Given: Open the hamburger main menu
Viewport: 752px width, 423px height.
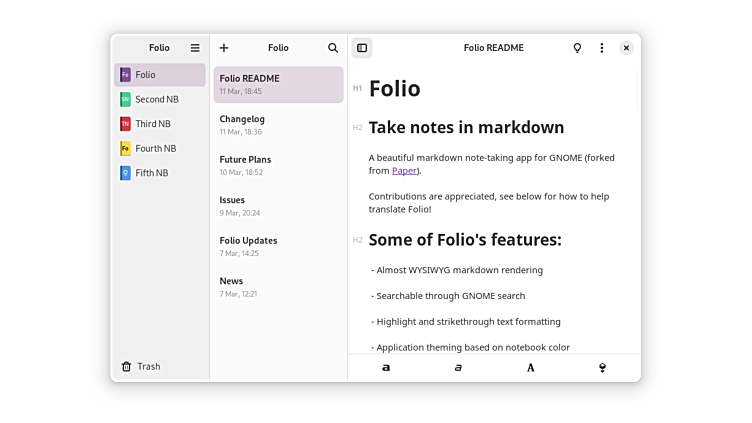Looking at the screenshot, I should [x=195, y=48].
